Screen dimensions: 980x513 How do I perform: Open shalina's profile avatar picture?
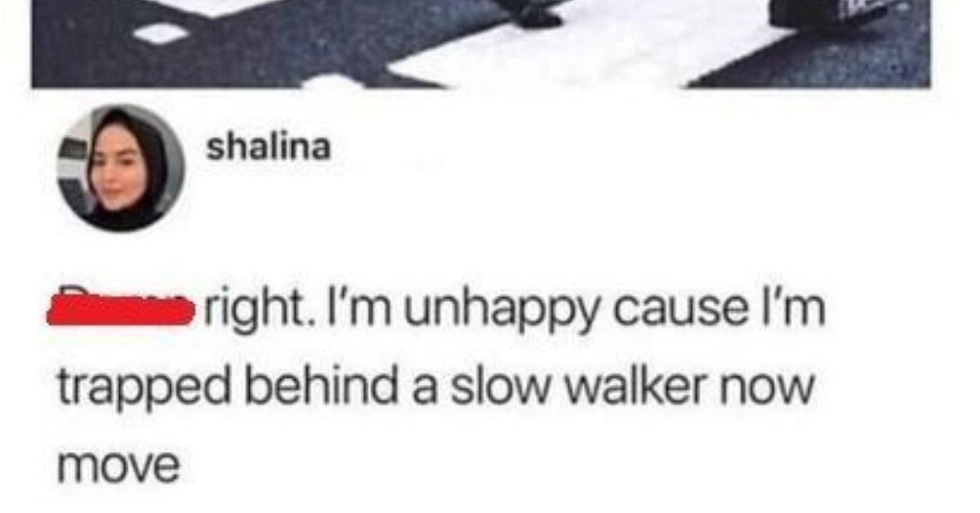coord(120,168)
